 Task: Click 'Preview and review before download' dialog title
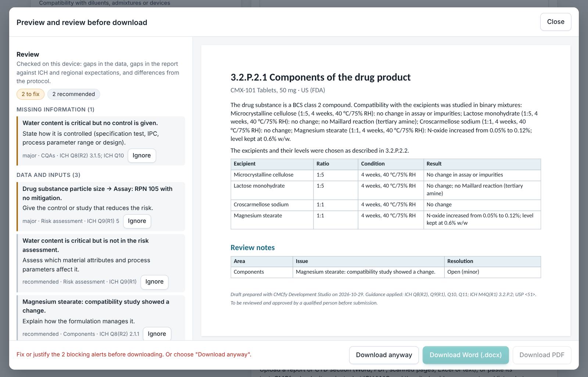(x=82, y=22)
